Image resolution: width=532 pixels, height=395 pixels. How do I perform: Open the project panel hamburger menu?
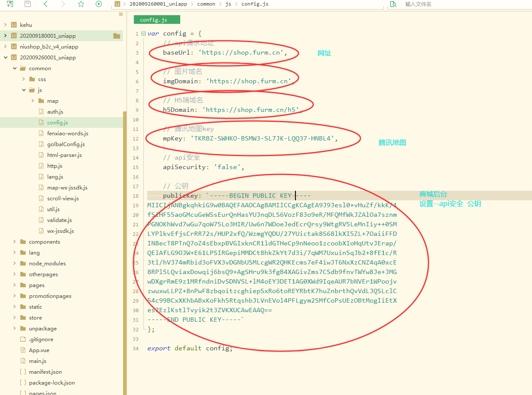pos(121,14)
